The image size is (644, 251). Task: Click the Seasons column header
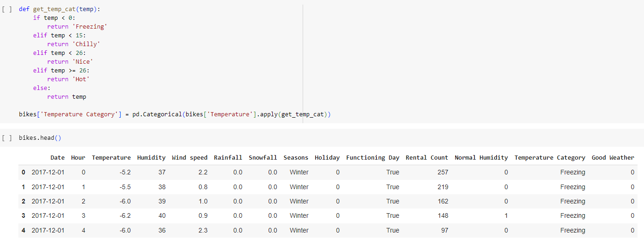(296, 158)
